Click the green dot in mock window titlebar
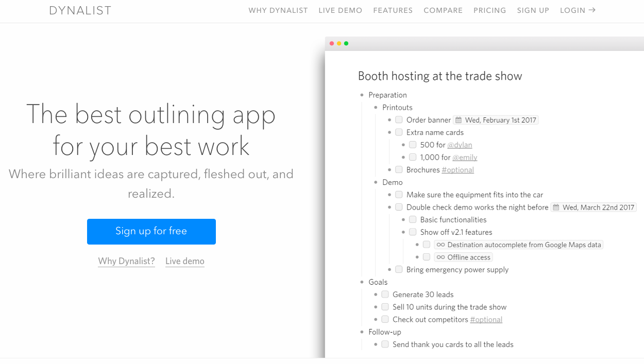Screen dimensions: 644x364 click(x=346, y=44)
